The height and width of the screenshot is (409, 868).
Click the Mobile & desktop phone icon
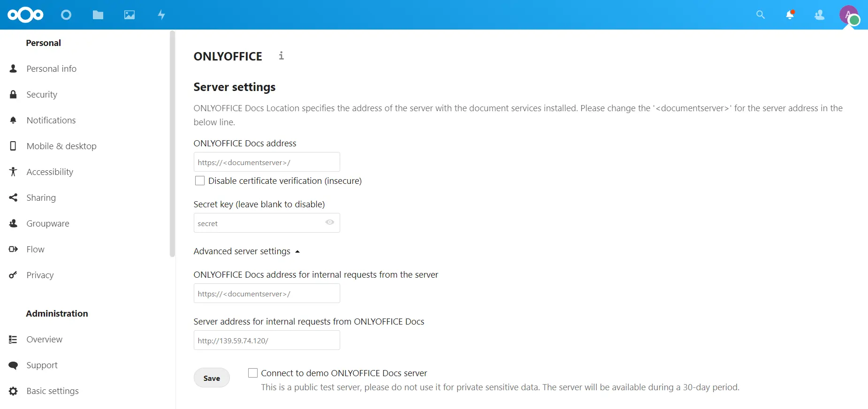tap(13, 146)
